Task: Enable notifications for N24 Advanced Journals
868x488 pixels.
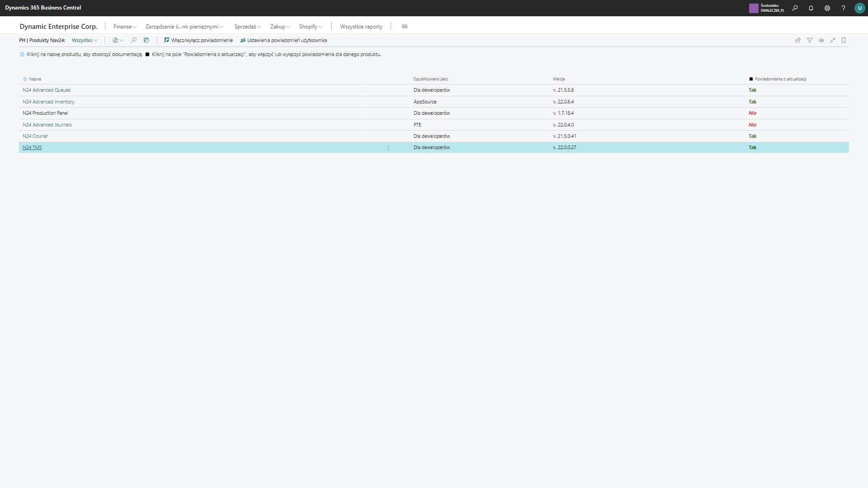Action: pos(752,125)
